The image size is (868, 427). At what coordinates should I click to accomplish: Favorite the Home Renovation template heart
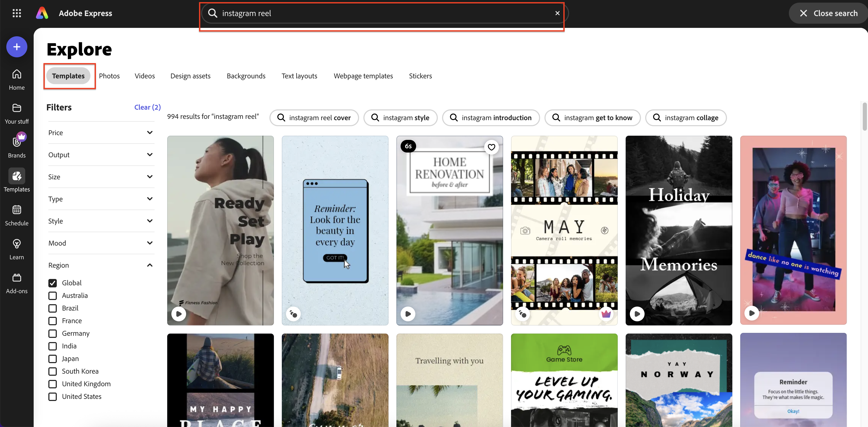click(x=491, y=147)
